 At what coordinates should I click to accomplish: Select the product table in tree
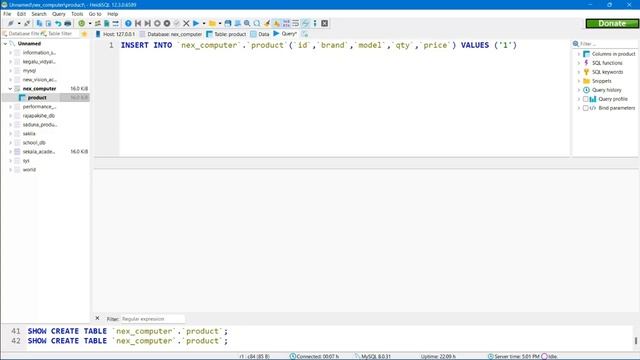click(37, 98)
